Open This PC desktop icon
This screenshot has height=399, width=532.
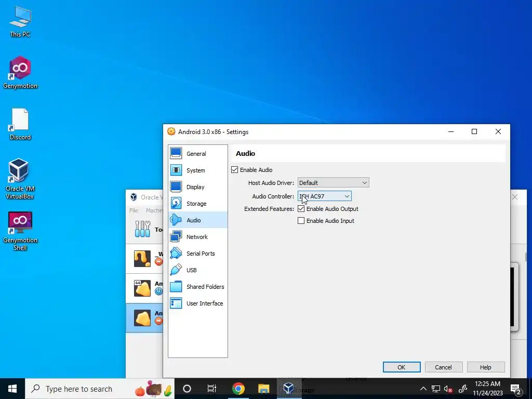pos(20,22)
